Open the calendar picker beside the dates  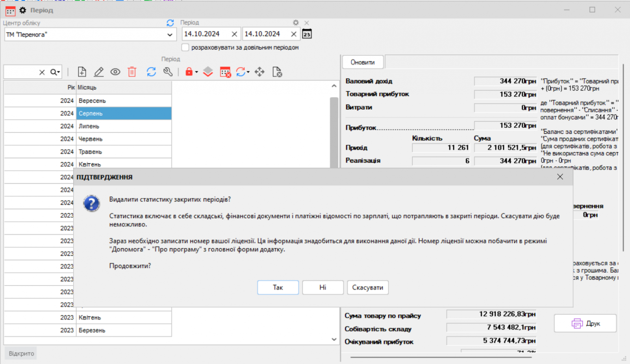pos(307,34)
